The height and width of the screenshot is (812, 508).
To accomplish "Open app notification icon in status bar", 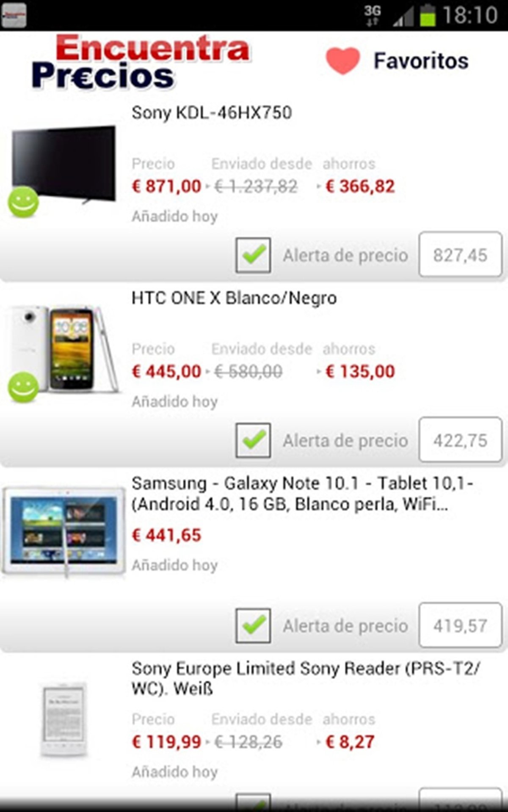I will pyautogui.click(x=14, y=15).
